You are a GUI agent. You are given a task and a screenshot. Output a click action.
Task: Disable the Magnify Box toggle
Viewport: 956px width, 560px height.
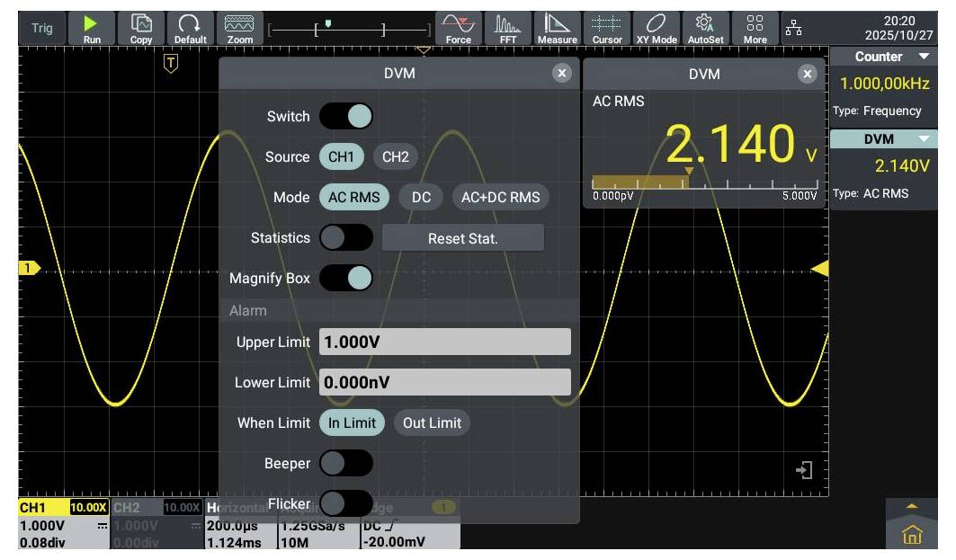(346, 279)
